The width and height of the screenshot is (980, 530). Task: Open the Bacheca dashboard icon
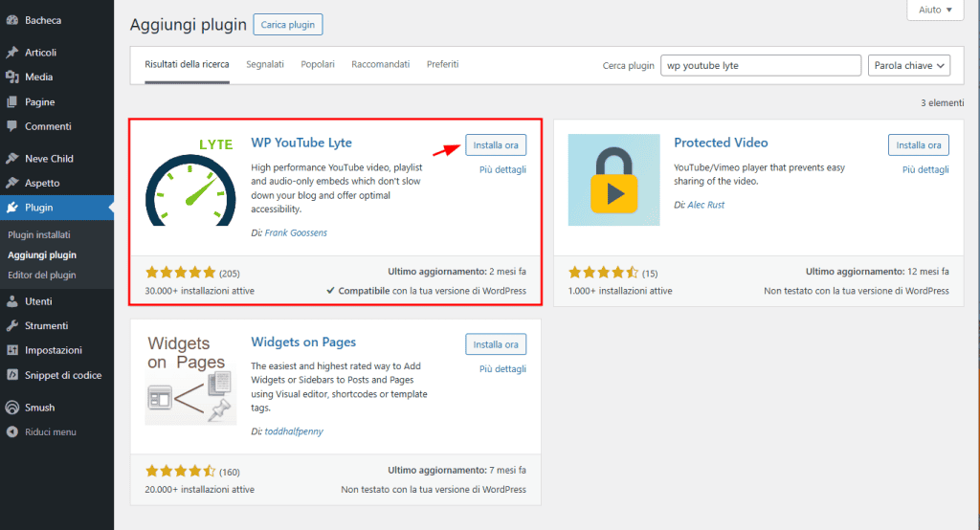tap(11, 20)
